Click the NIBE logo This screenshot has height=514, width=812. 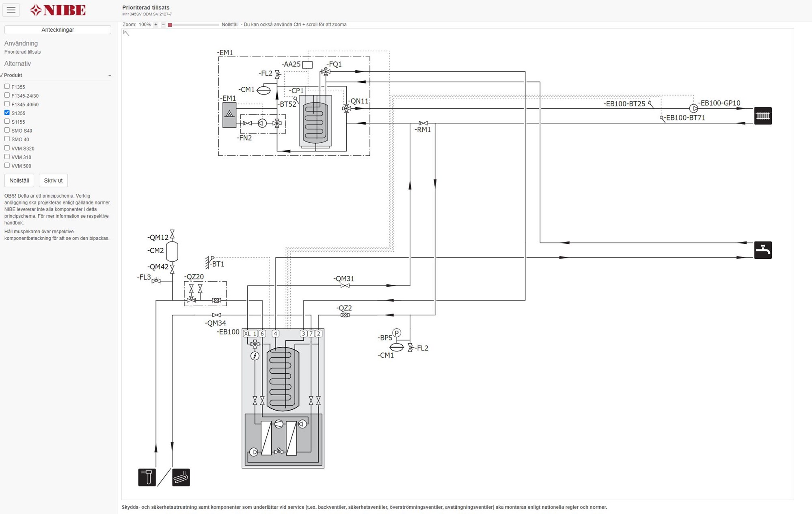[58, 10]
